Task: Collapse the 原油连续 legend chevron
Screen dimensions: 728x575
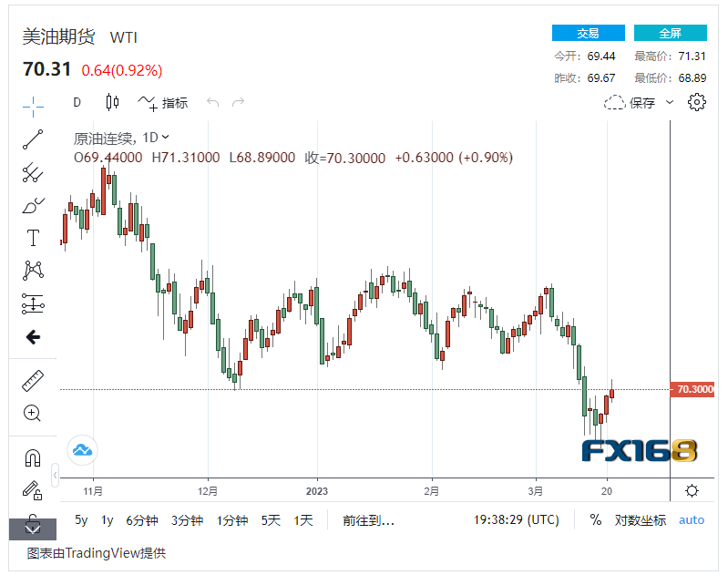Action: tap(166, 138)
